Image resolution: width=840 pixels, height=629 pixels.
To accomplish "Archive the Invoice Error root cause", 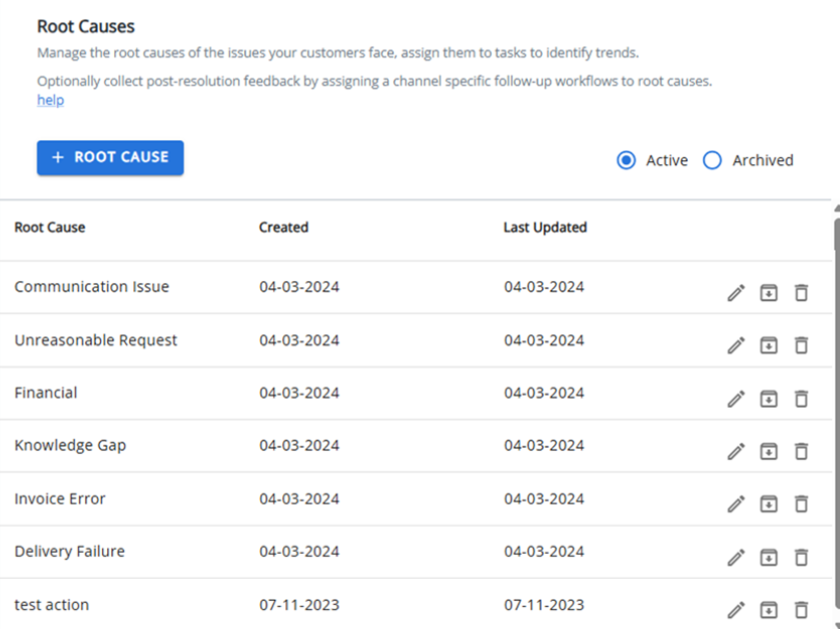I will 769,504.
